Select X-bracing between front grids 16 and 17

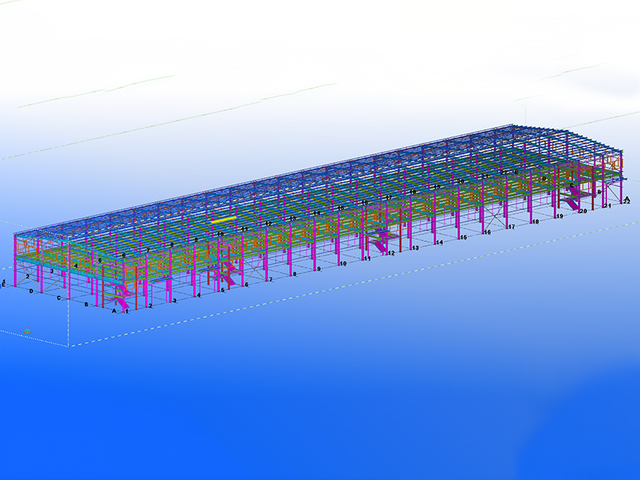495,216
